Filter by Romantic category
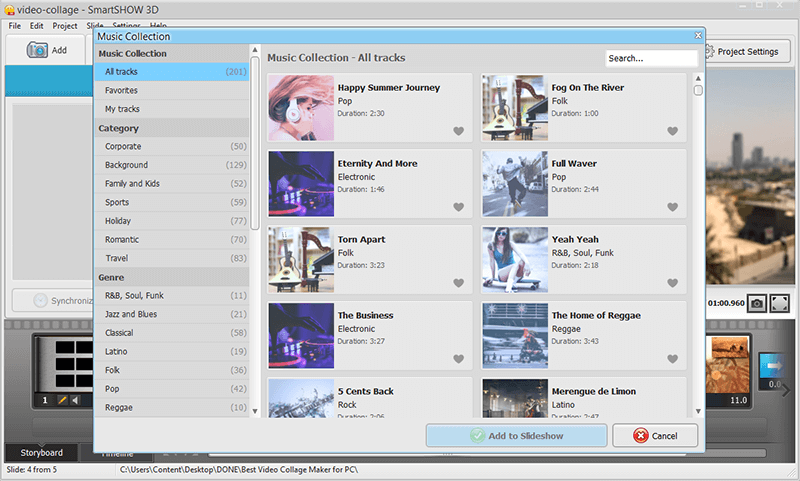 (x=171, y=239)
